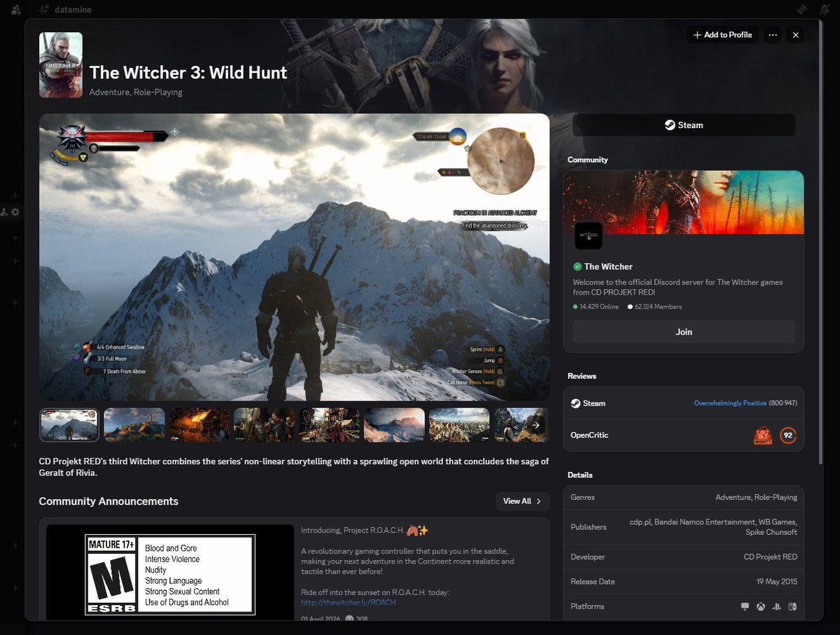Select the orange sunset mountains thumbnail
Viewport: 840px width, 635px height.
coord(394,425)
